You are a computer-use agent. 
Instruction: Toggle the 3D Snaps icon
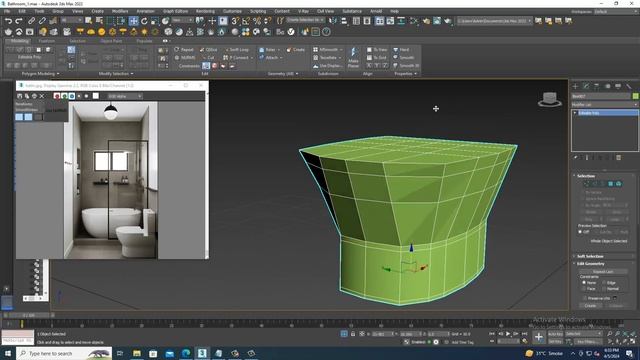coord(236,21)
